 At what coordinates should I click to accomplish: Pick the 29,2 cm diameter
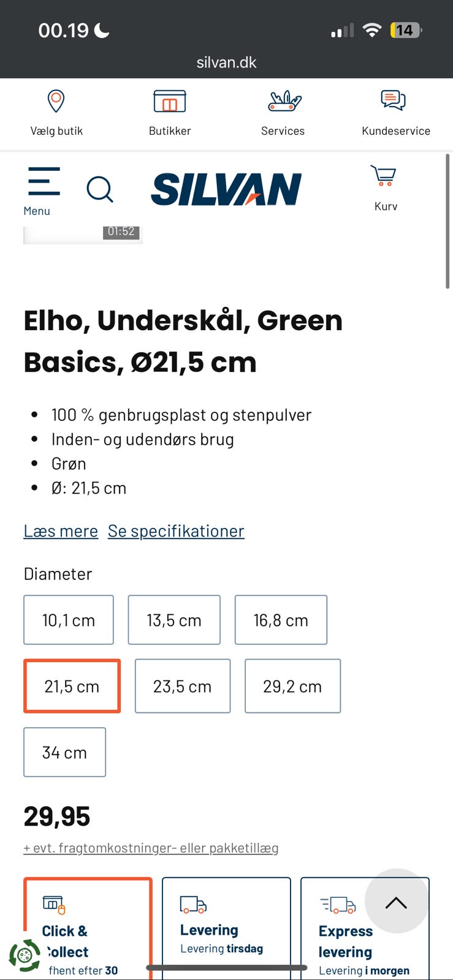292,686
